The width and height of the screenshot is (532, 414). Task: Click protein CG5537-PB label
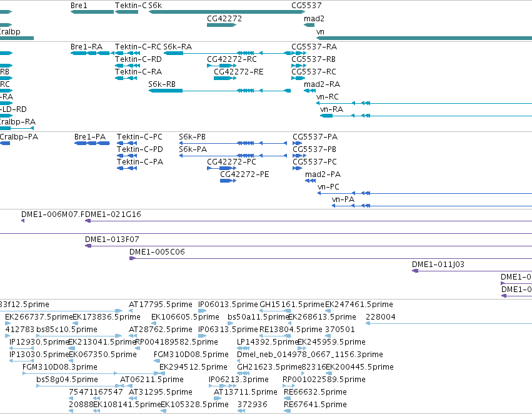(314, 149)
